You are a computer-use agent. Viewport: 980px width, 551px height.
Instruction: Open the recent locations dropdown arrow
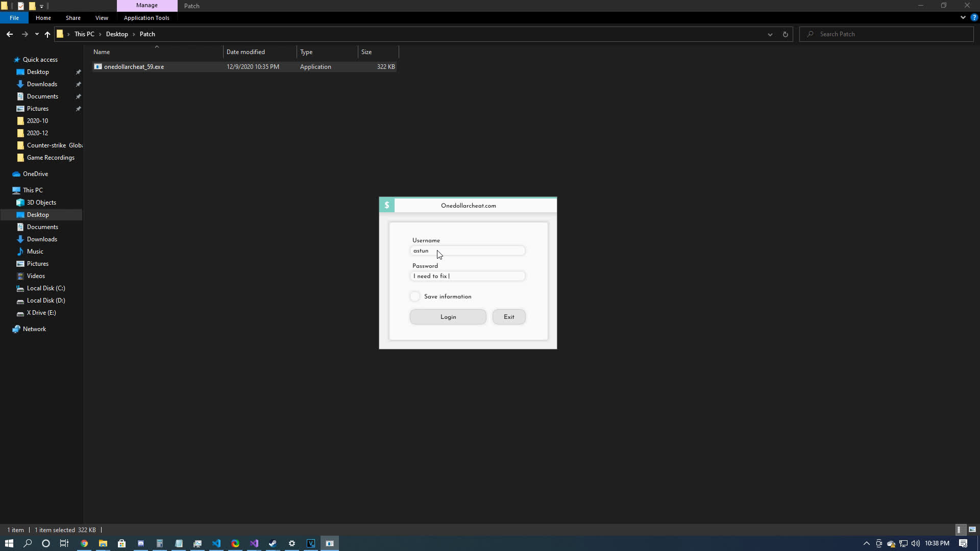click(37, 34)
